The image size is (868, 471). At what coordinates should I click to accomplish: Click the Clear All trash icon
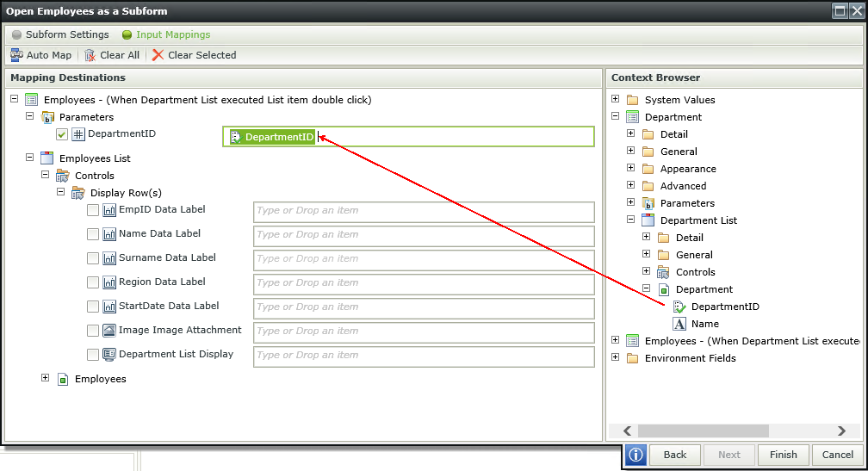[90, 55]
